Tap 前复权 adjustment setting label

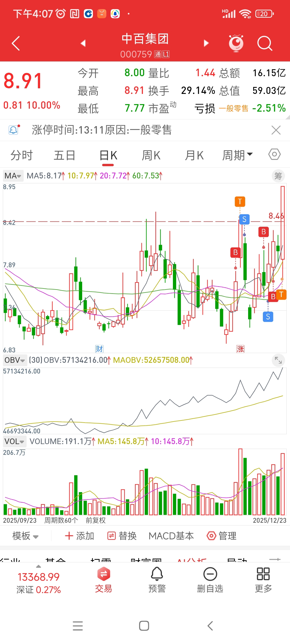pos(96,520)
